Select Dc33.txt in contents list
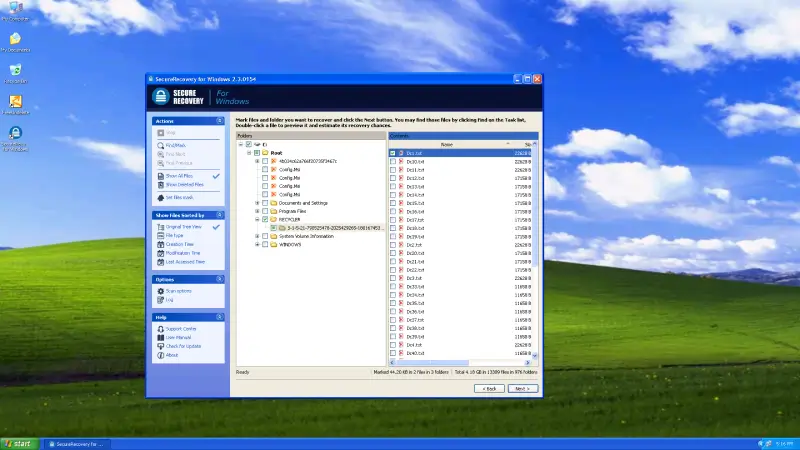 415,287
